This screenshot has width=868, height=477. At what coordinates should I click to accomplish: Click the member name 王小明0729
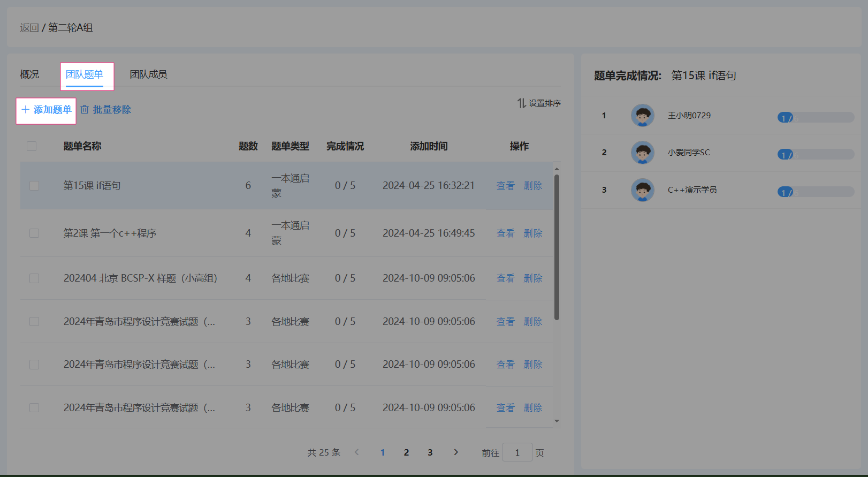(689, 116)
